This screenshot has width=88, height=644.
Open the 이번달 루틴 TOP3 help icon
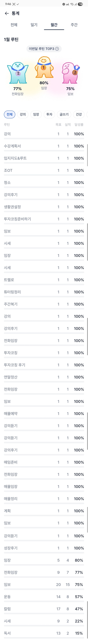[57, 49]
